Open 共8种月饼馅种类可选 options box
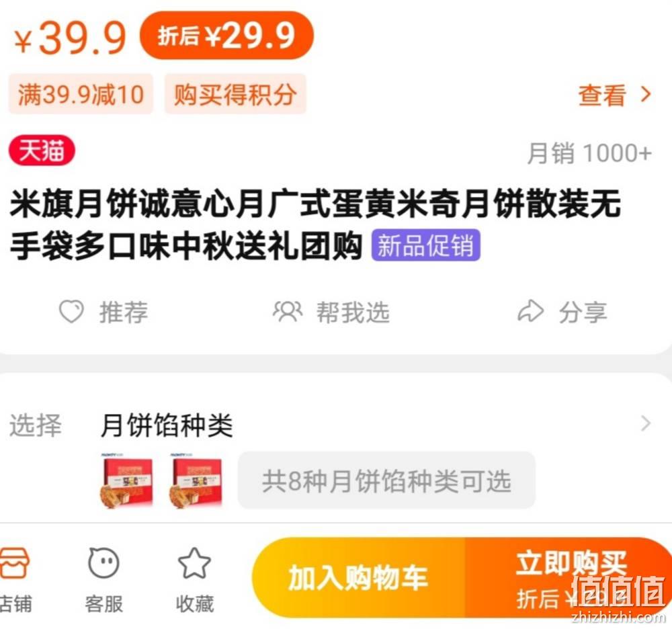The height and width of the screenshot is (629, 672). 386,480
